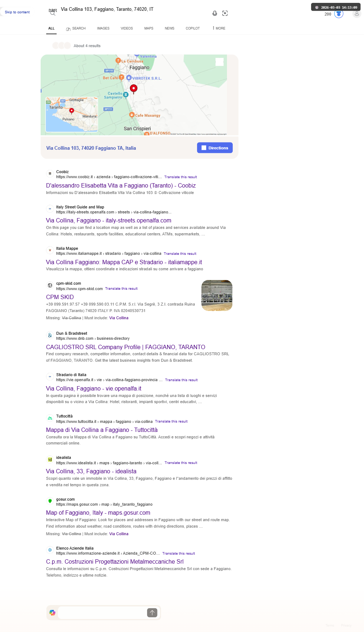Click cpm-skid.com globe favicon

tap(50, 285)
